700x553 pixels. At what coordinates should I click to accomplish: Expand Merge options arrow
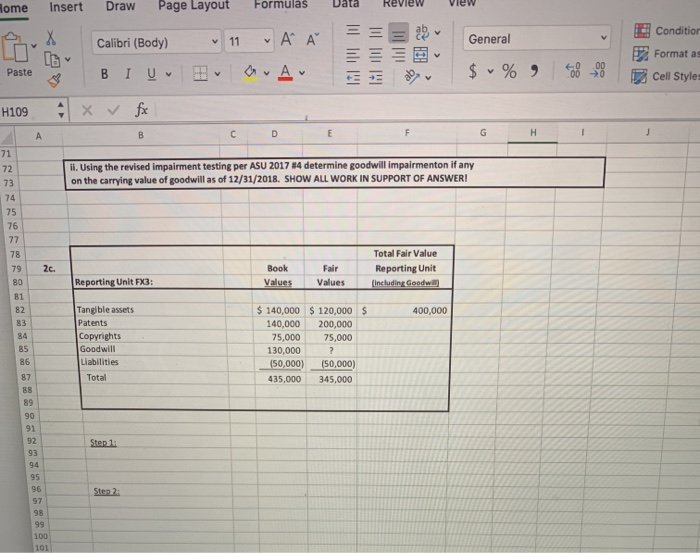pos(437,55)
